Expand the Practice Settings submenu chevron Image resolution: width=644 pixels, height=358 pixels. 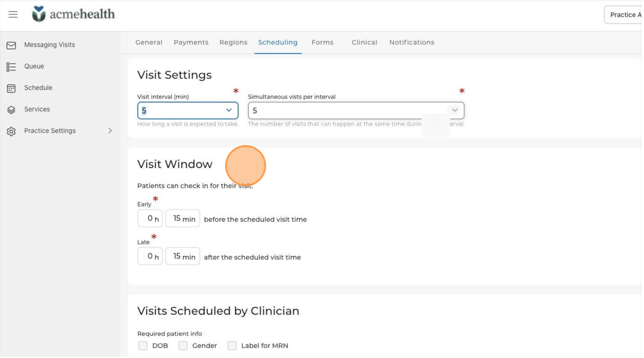[110, 131]
